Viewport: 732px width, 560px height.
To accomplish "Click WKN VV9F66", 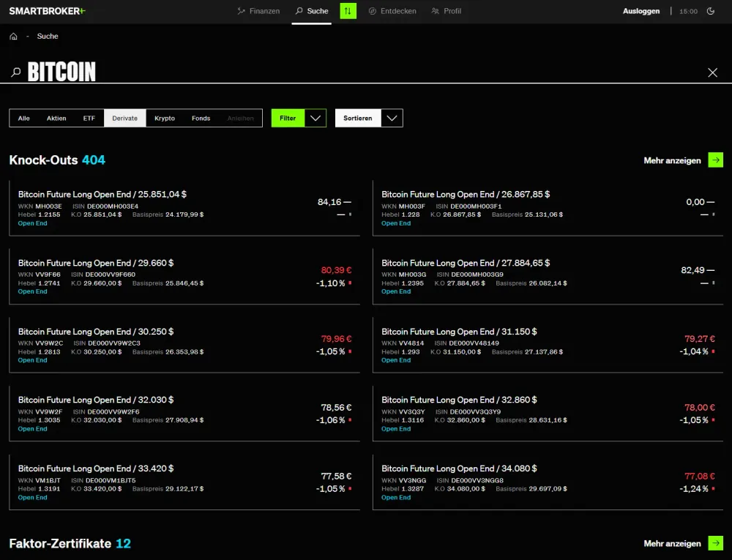I will coord(40,275).
